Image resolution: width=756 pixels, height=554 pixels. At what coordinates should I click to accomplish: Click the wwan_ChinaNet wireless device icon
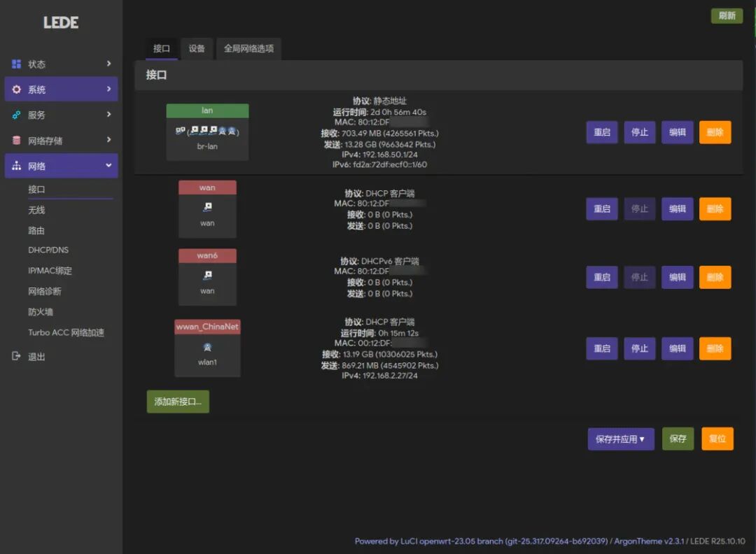[x=207, y=347]
